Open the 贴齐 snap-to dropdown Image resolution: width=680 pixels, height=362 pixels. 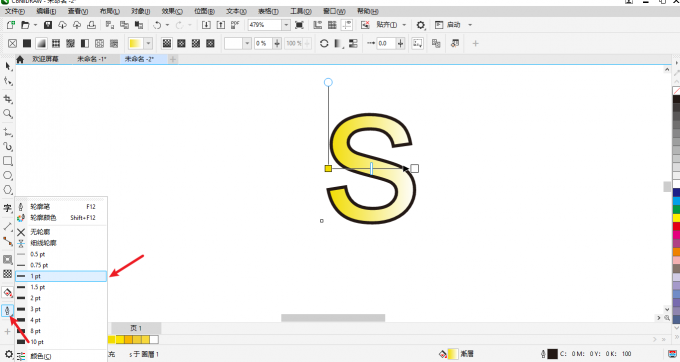[x=404, y=25]
